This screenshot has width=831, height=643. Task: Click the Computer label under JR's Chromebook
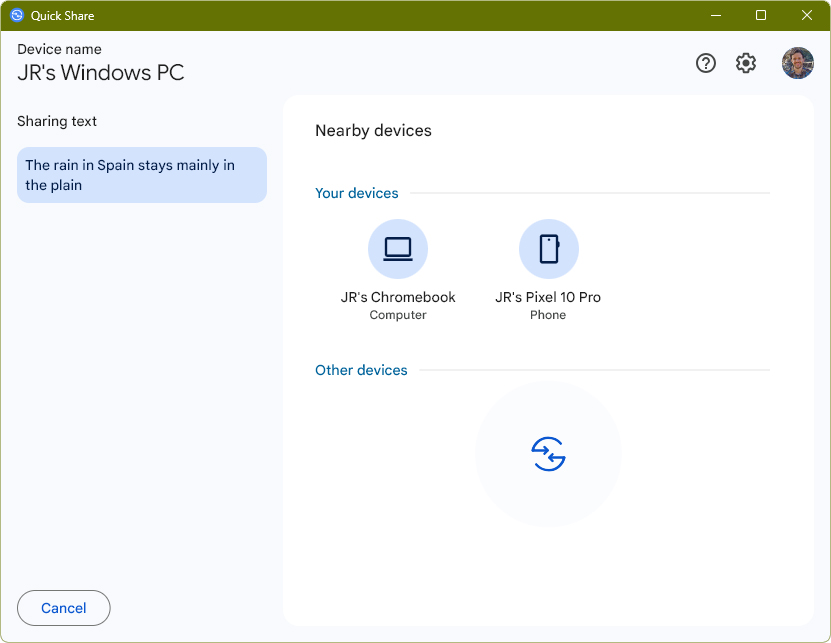click(398, 314)
